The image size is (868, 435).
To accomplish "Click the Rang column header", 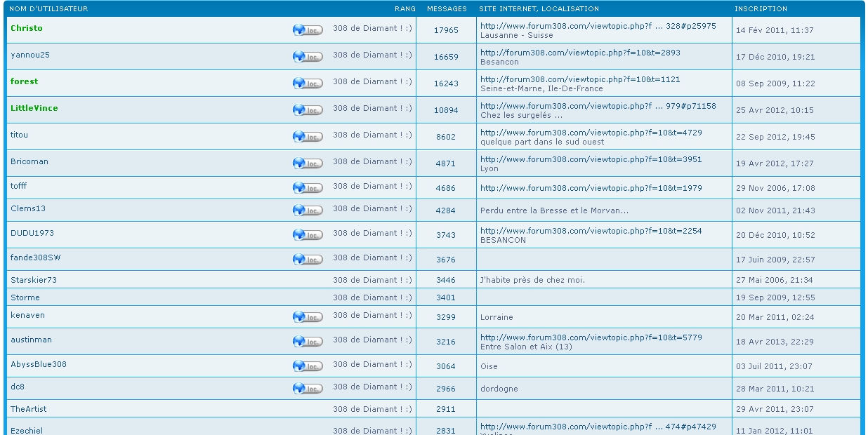I will 405,9.
